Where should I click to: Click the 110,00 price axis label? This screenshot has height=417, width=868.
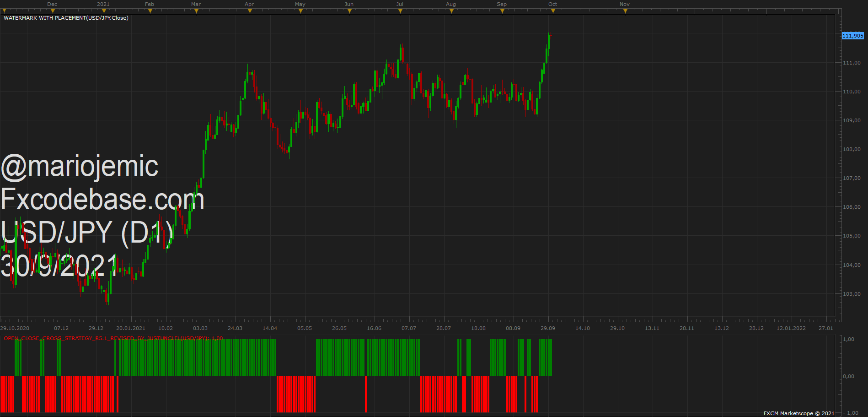click(x=852, y=92)
